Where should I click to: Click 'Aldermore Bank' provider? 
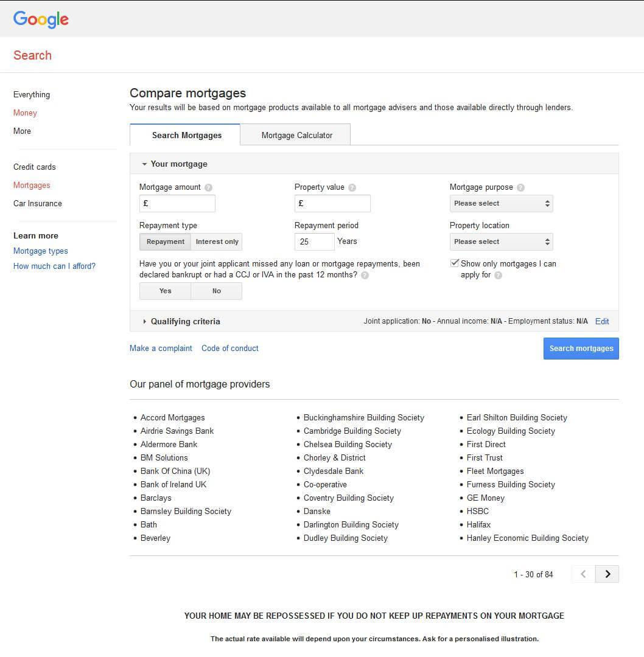click(x=169, y=445)
